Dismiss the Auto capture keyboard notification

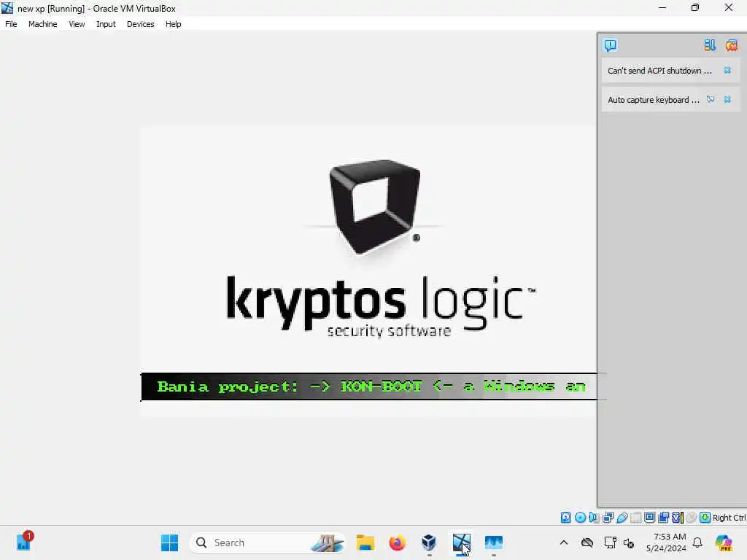pos(727,99)
